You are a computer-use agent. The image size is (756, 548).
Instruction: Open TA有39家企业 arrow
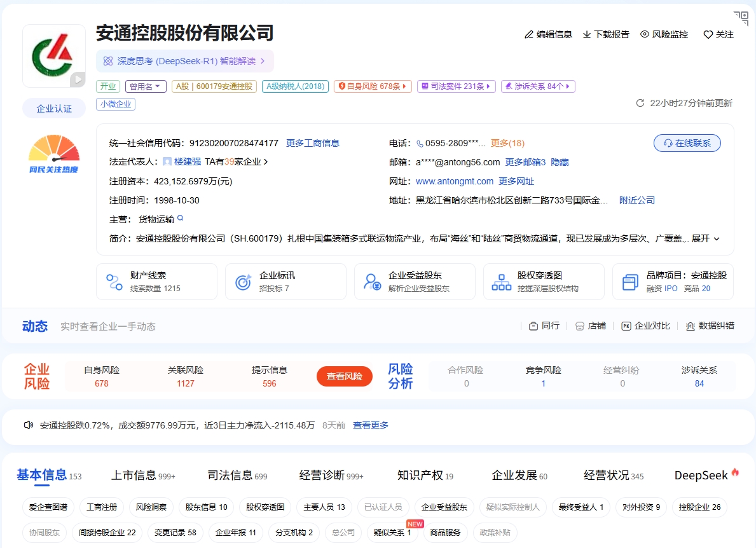237,162
